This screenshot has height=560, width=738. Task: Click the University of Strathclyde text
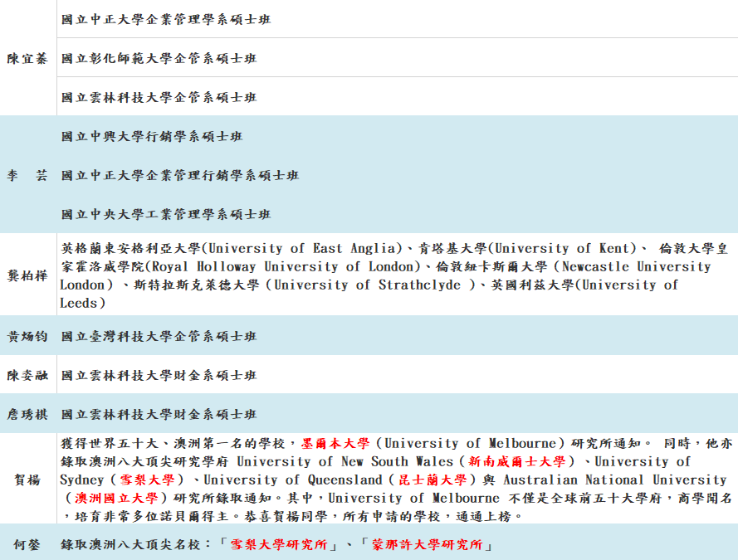click(x=367, y=285)
